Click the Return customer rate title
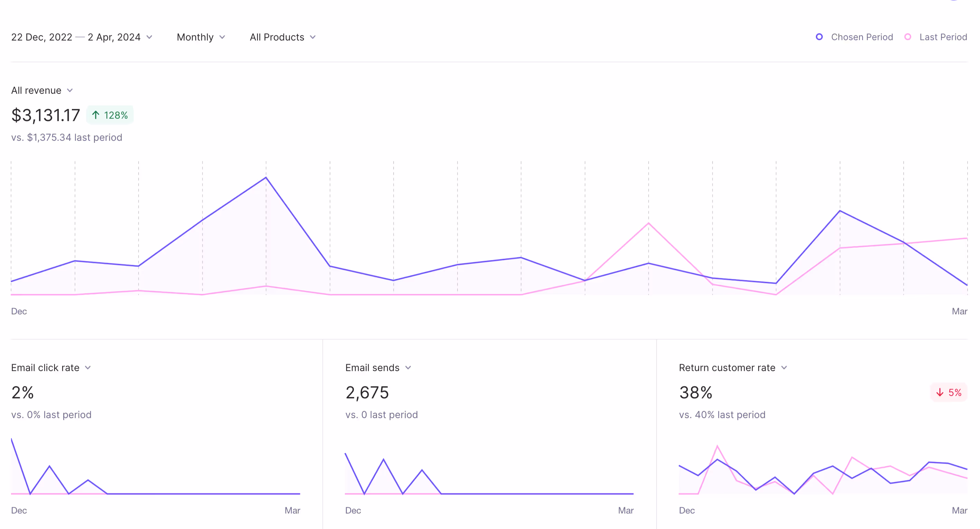The width and height of the screenshot is (980, 529). point(727,368)
